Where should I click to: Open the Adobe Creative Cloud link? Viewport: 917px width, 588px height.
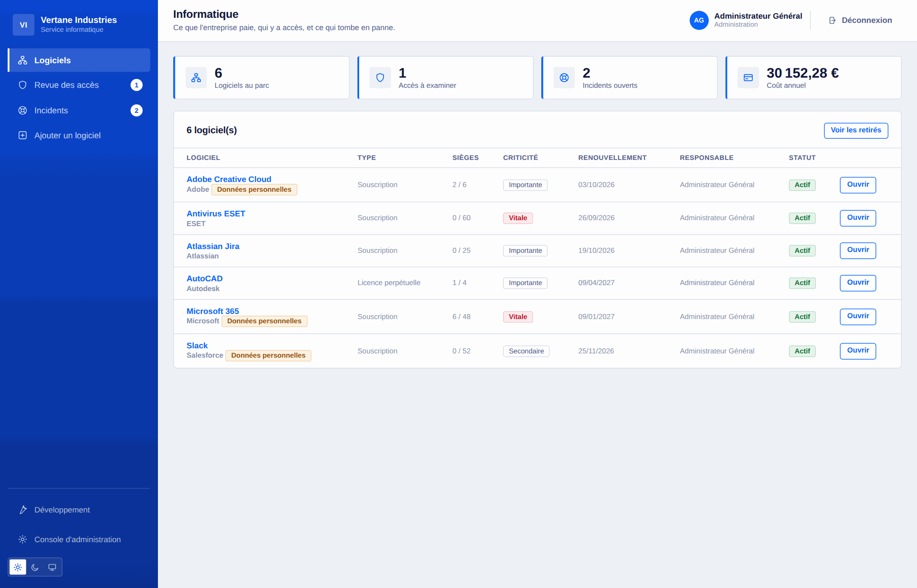point(229,179)
